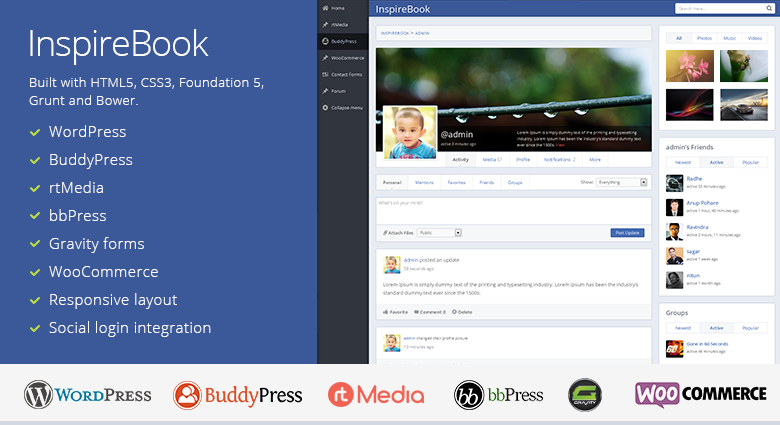Click Ravindra's friend avatar

675,231
